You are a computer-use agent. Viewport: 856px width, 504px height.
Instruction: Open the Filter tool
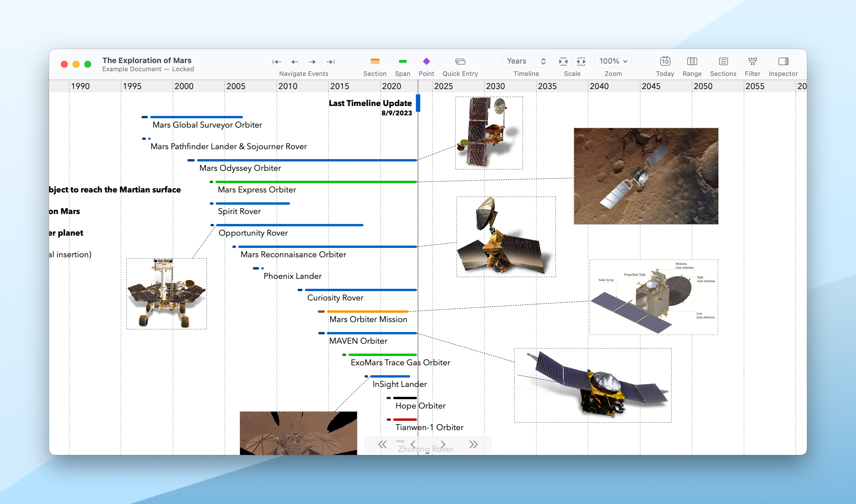point(752,62)
